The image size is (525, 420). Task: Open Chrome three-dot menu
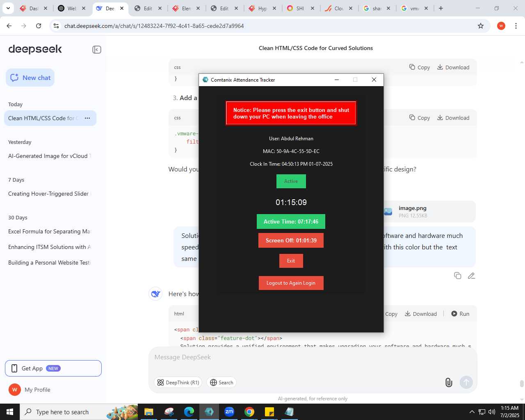[x=516, y=26]
